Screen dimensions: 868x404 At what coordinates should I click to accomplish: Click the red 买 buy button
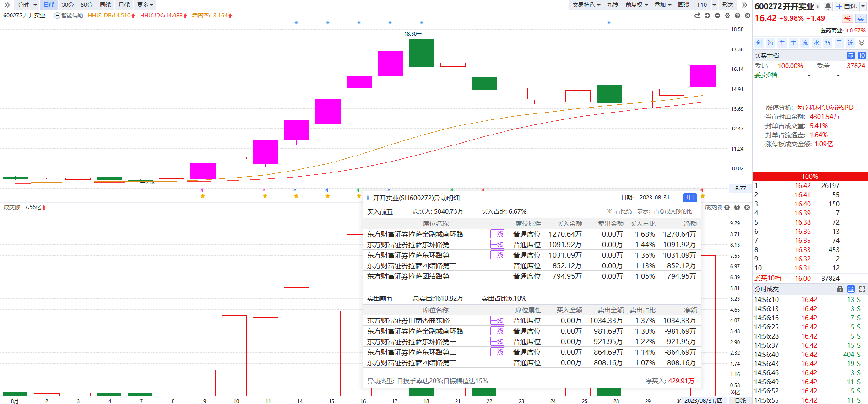click(847, 18)
